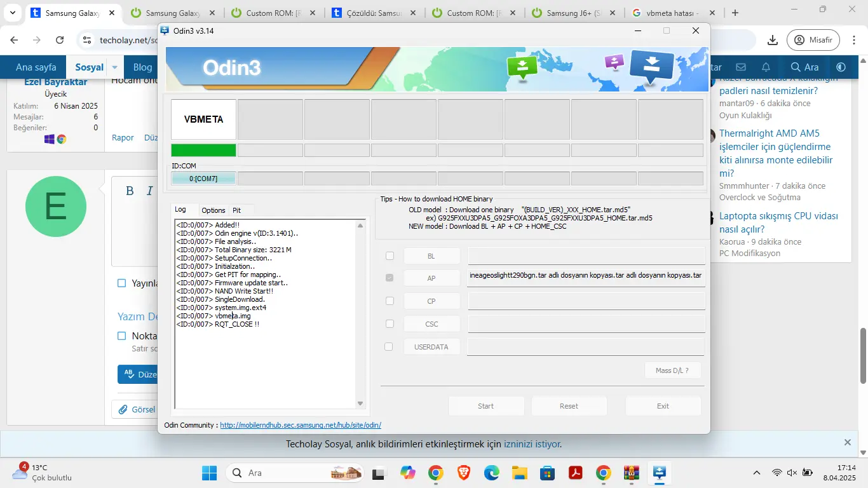The width and height of the screenshot is (868, 488).
Task: Click the Bold formatting button in editor
Action: pyautogui.click(x=130, y=191)
